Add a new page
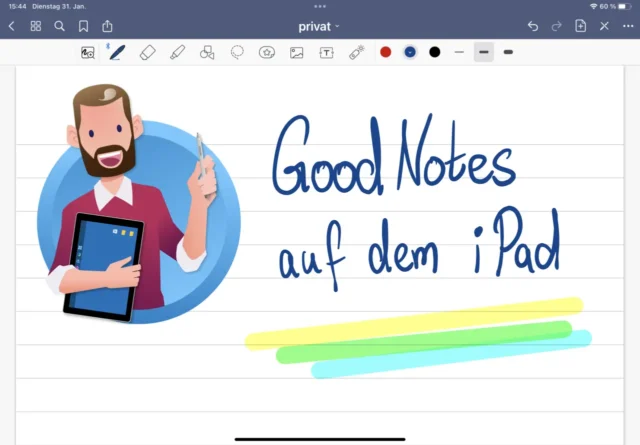This screenshot has height=445, width=640. click(581, 25)
